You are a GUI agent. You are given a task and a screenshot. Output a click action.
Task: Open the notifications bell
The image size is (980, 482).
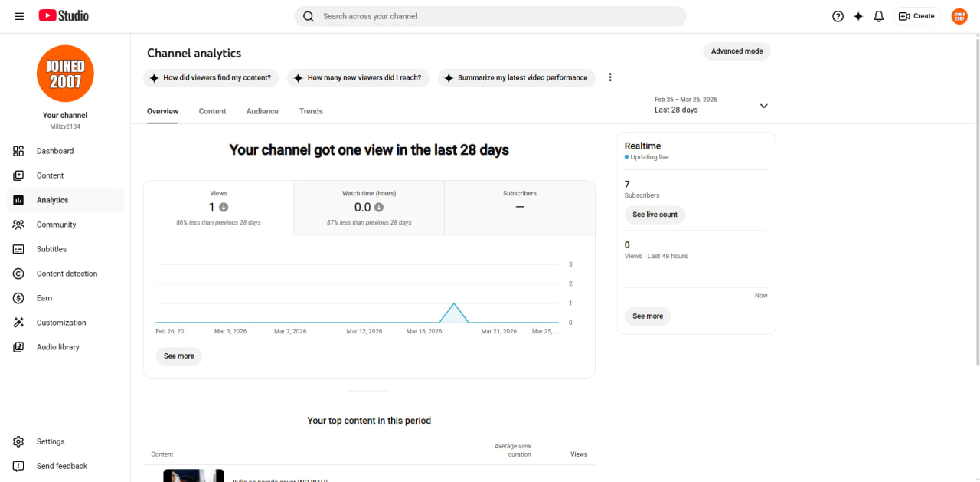click(x=879, y=16)
